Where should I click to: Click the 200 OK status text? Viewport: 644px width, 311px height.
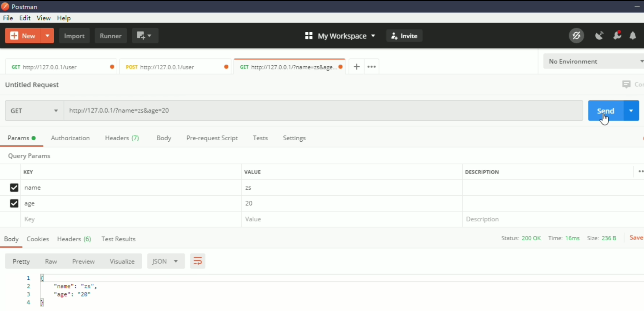click(531, 238)
